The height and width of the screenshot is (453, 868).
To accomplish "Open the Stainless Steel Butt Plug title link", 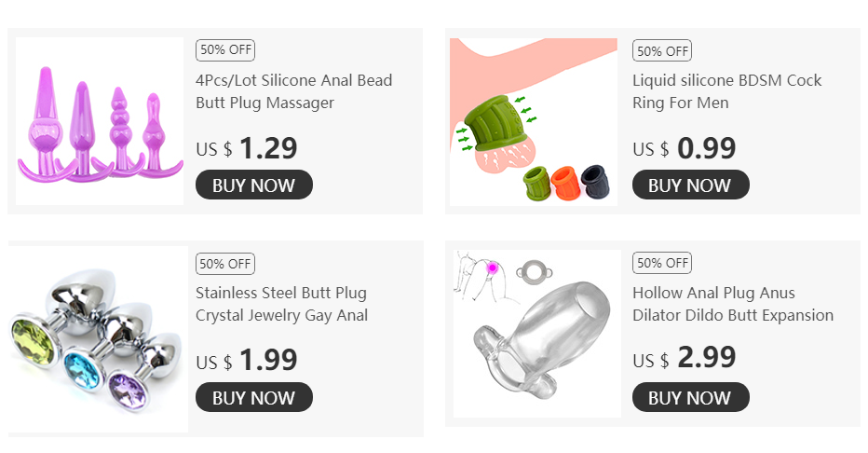I will [281, 304].
